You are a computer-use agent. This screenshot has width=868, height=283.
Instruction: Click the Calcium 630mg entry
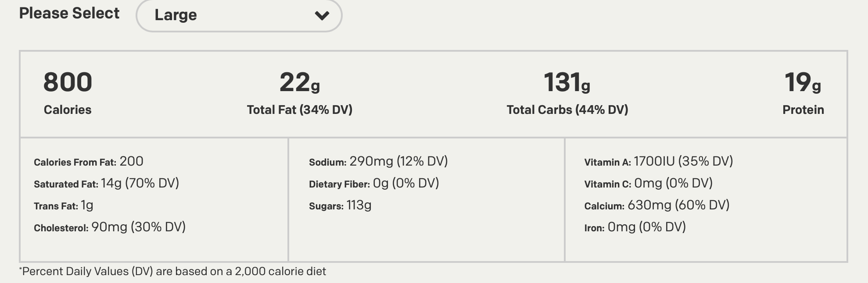tap(656, 205)
